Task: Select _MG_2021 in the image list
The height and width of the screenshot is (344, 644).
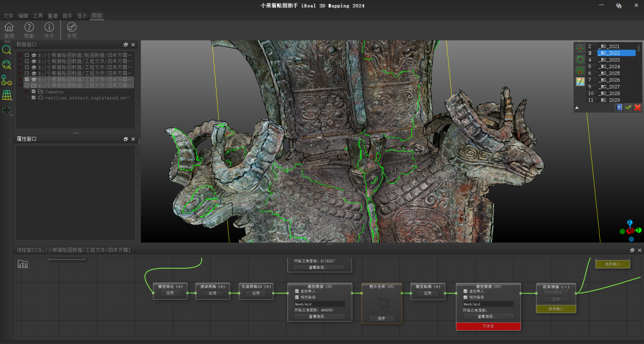Action: 616,46
